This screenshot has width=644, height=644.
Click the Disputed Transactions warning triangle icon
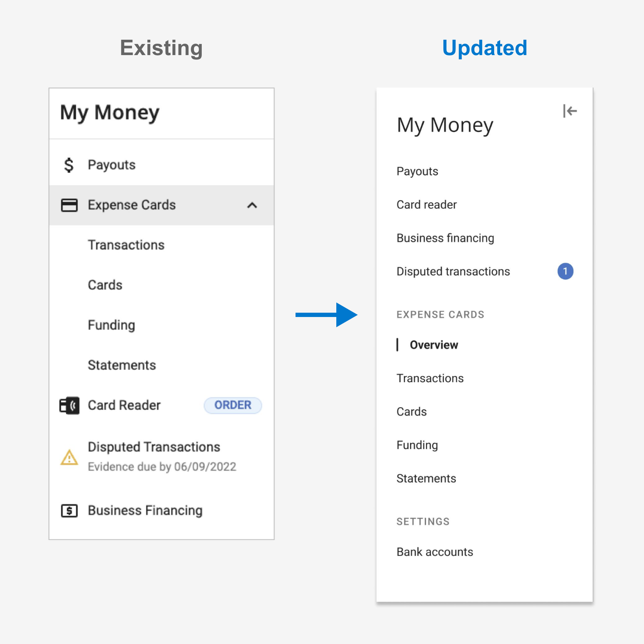click(x=69, y=457)
